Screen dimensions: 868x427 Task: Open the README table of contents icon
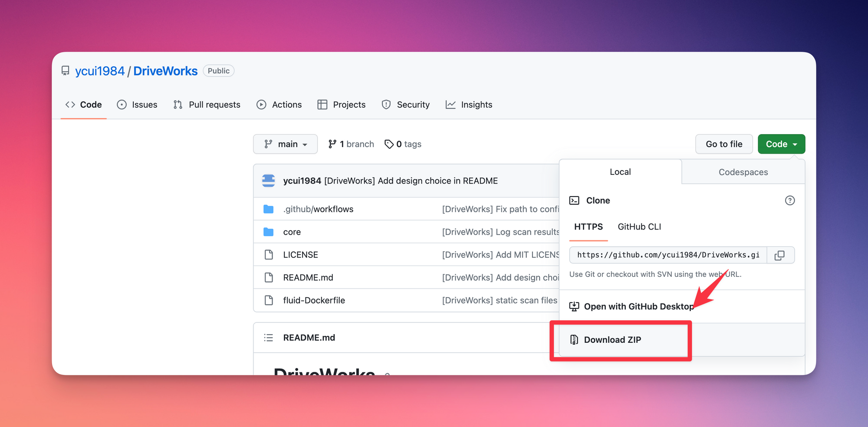click(269, 338)
